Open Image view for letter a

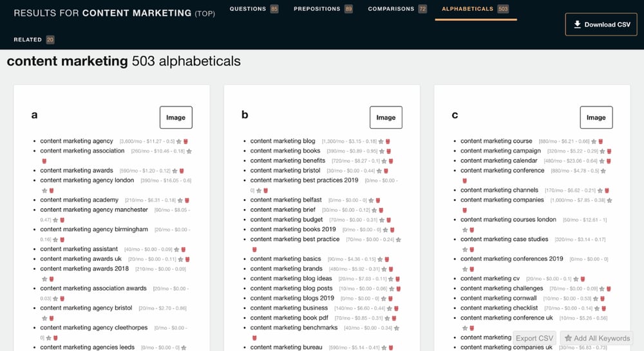tap(176, 117)
